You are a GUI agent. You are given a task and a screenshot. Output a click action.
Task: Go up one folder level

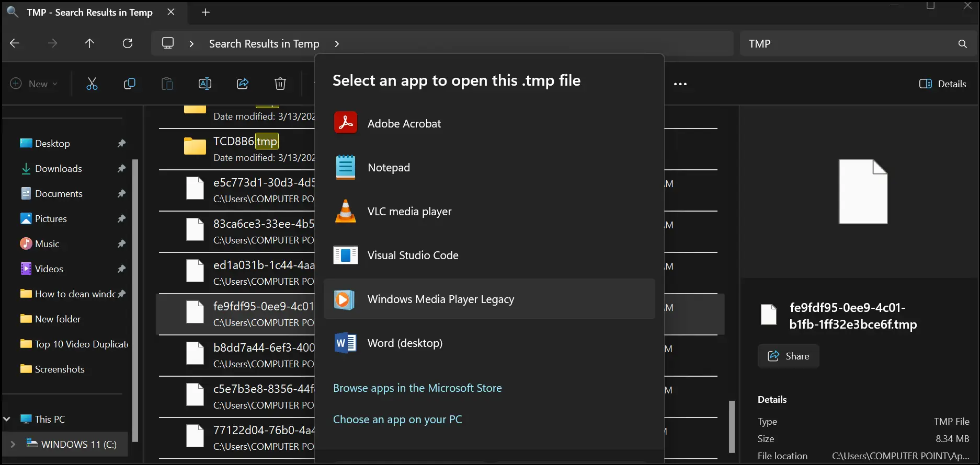(90, 43)
